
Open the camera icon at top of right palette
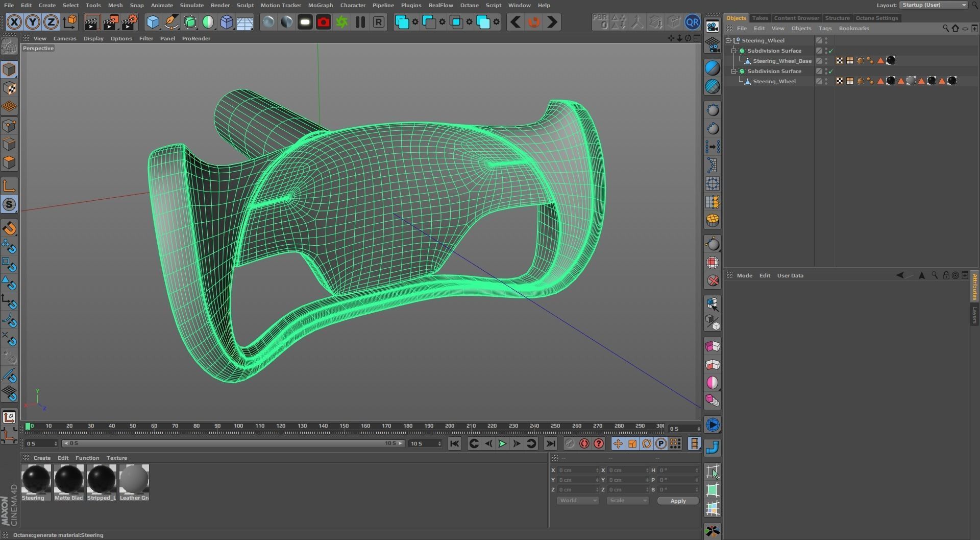coord(713,26)
